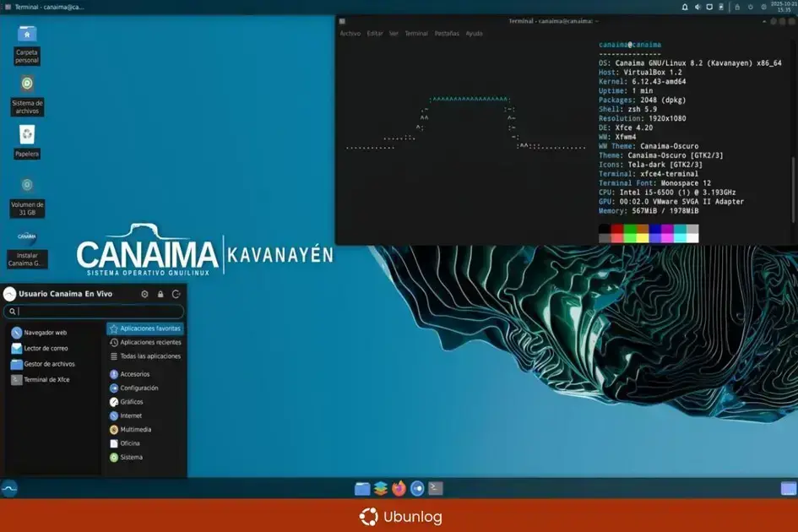Open the Carpeta personal desktop icon
The image size is (798, 532).
pos(27,45)
